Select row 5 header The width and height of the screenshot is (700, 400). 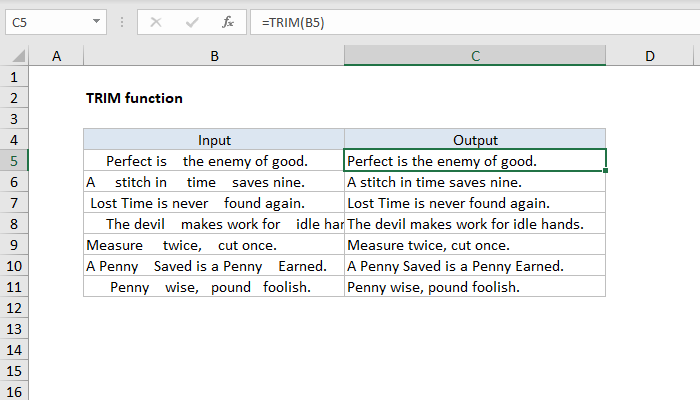14,161
